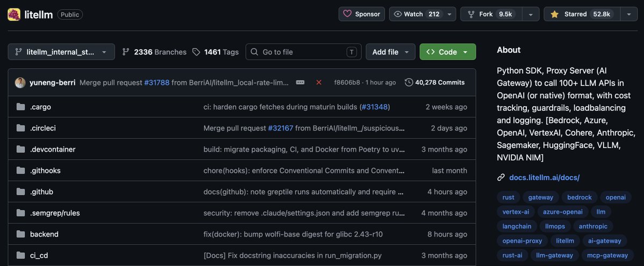
Task: Click the folder icon next to backend
Action: [x=20, y=234]
